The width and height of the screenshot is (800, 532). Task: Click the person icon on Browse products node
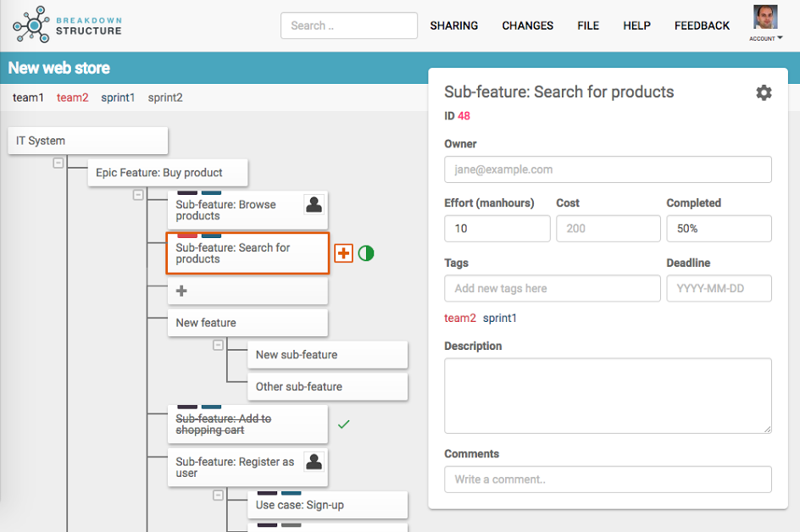(312, 203)
